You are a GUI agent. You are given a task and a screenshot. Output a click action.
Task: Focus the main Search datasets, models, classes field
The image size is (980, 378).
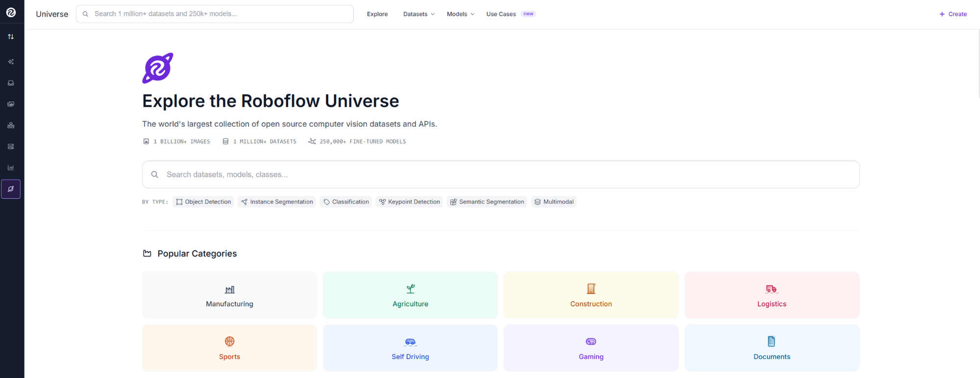(x=501, y=175)
